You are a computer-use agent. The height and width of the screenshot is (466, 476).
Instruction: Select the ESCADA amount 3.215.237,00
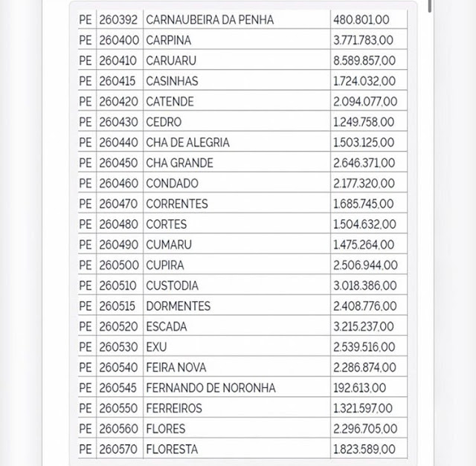click(x=364, y=326)
